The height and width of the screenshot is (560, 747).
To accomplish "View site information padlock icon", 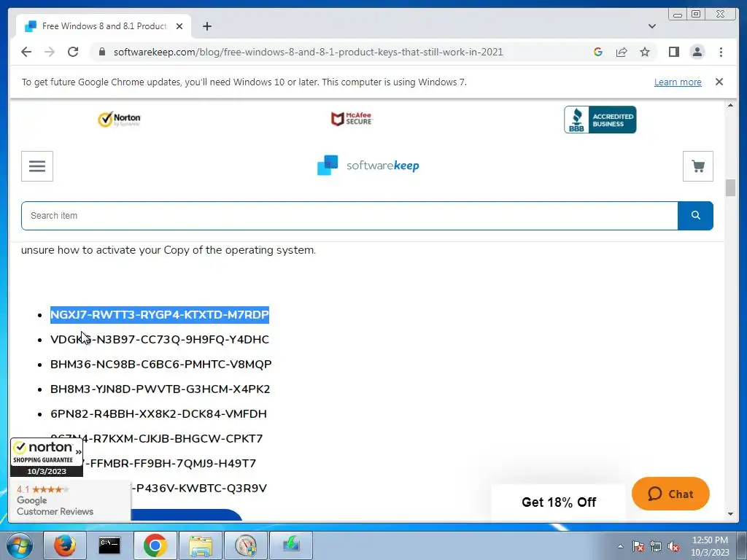I will (x=101, y=52).
